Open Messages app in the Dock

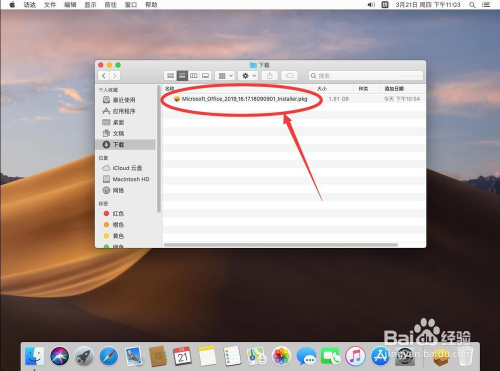tap(306, 356)
